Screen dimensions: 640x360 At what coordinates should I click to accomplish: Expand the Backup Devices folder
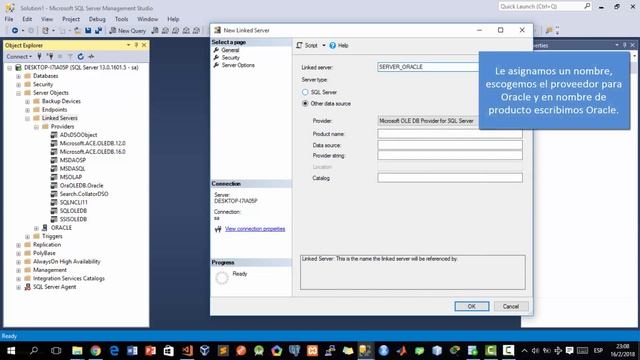27,102
